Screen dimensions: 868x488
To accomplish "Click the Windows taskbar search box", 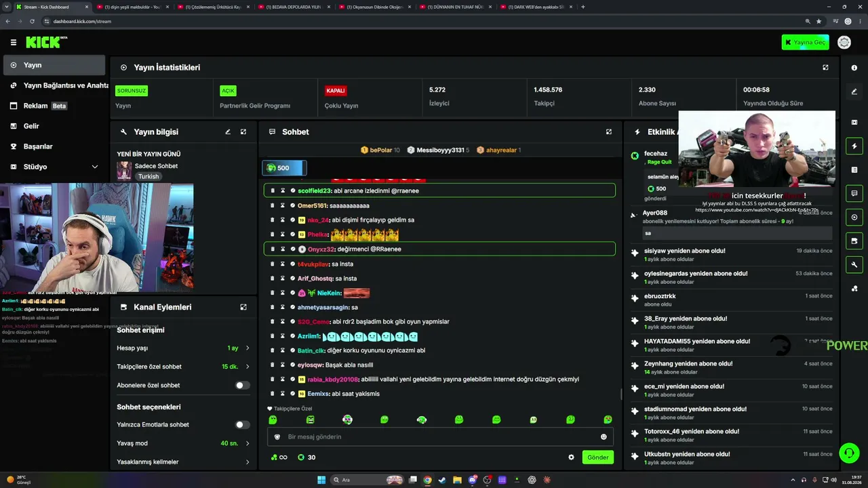I will click(367, 480).
